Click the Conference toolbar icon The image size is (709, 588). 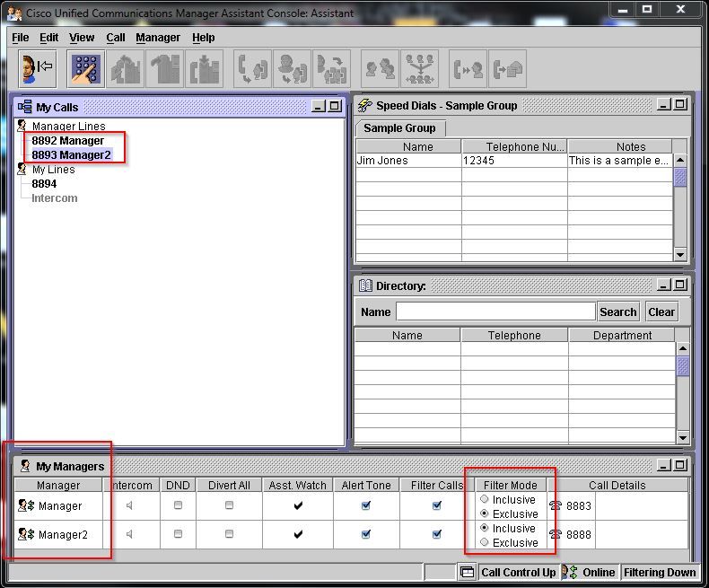pos(420,69)
